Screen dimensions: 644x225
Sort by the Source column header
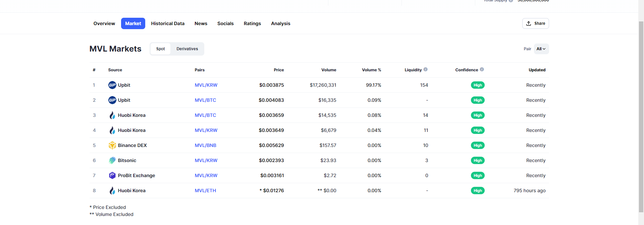115,70
